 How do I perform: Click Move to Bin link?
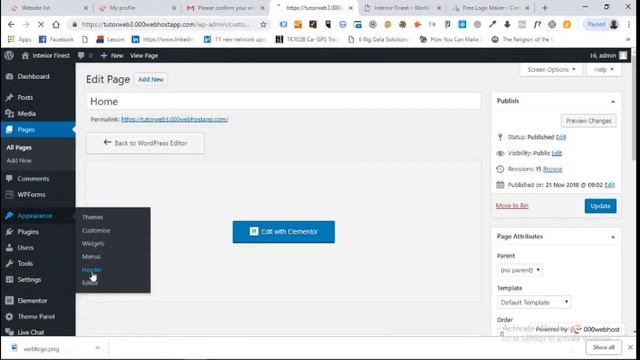click(512, 205)
